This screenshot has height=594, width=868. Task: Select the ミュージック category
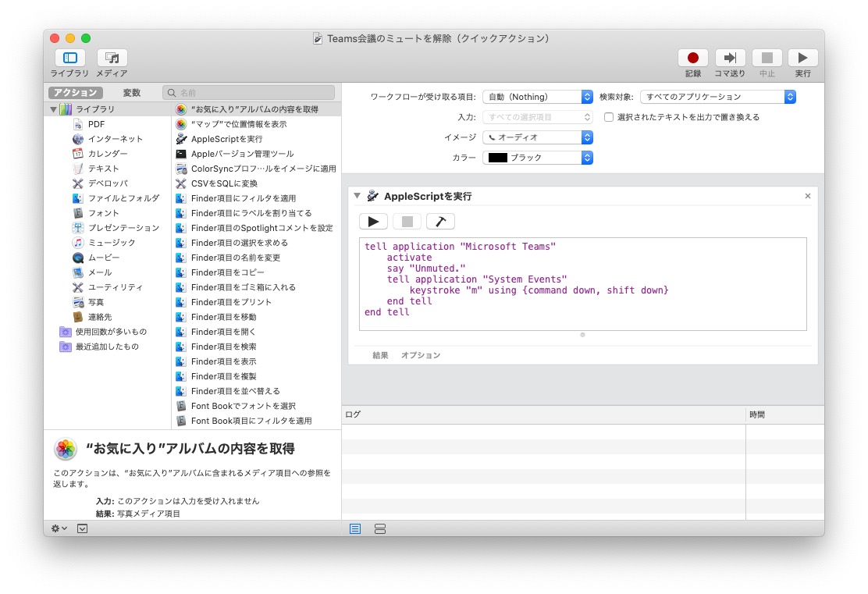(x=108, y=243)
